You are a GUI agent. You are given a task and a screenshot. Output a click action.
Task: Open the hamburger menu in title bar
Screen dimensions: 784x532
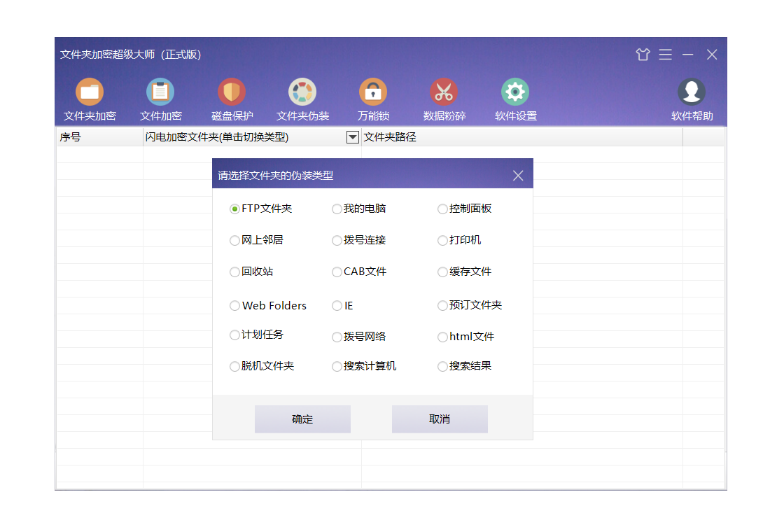coord(666,54)
